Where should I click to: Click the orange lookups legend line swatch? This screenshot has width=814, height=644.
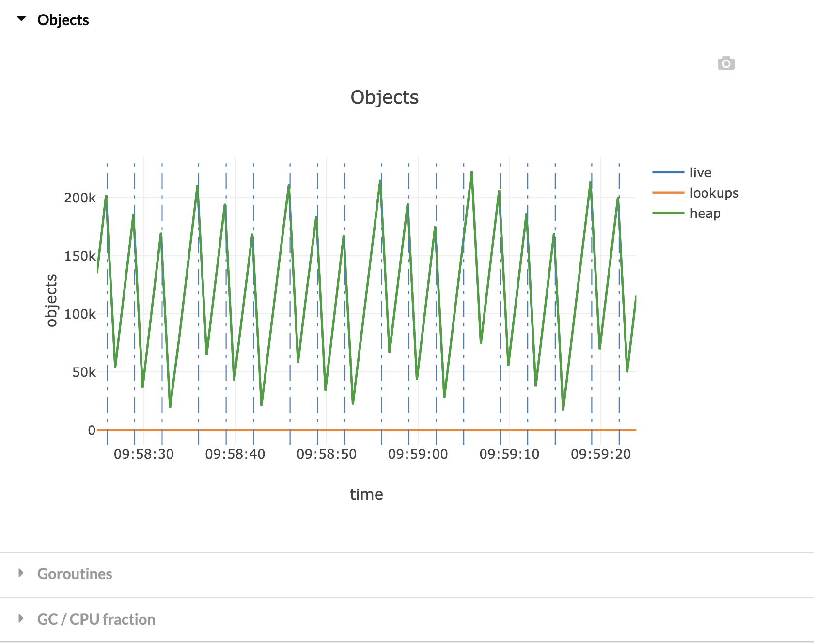coord(668,193)
